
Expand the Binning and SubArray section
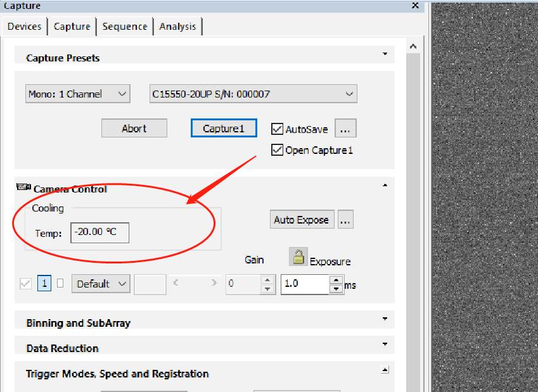(x=385, y=319)
